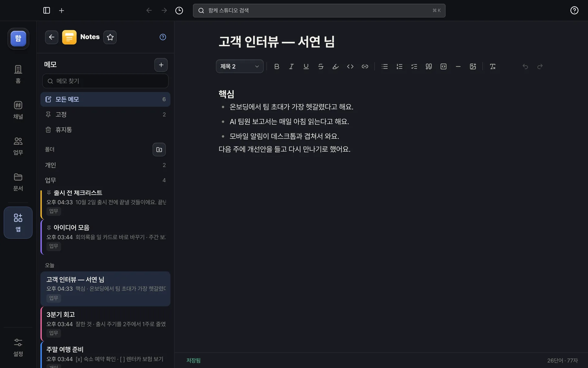Open the 제목 2 heading style dropdown
Image resolution: width=588 pixels, height=368 pixels.
[x=239, y=66]
